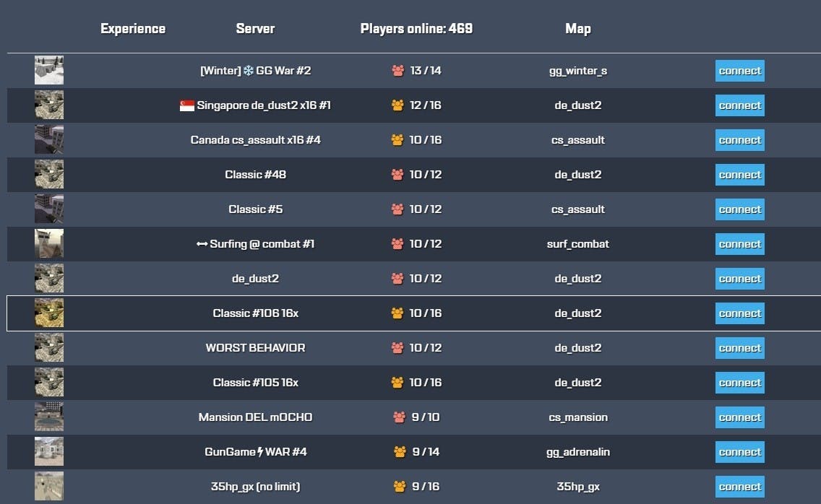Click the gg_adrenalin map thumbnail
The image size is (821, 504).
pyautogui.click(x=49, y=452)
